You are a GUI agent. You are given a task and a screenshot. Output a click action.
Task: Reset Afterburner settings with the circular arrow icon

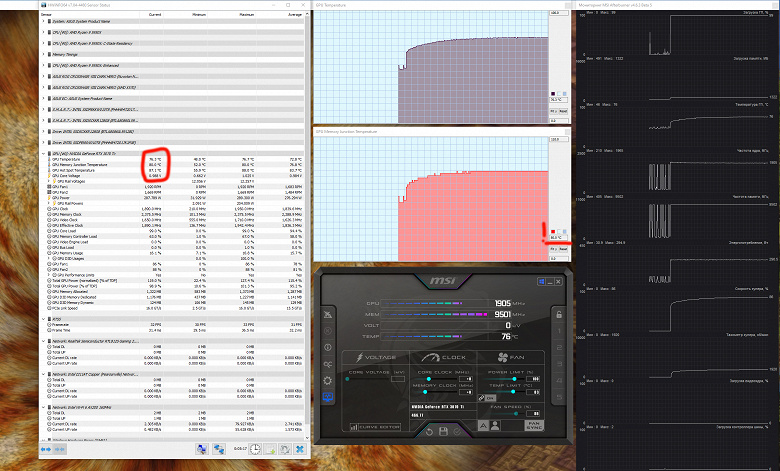pos(429,431)
